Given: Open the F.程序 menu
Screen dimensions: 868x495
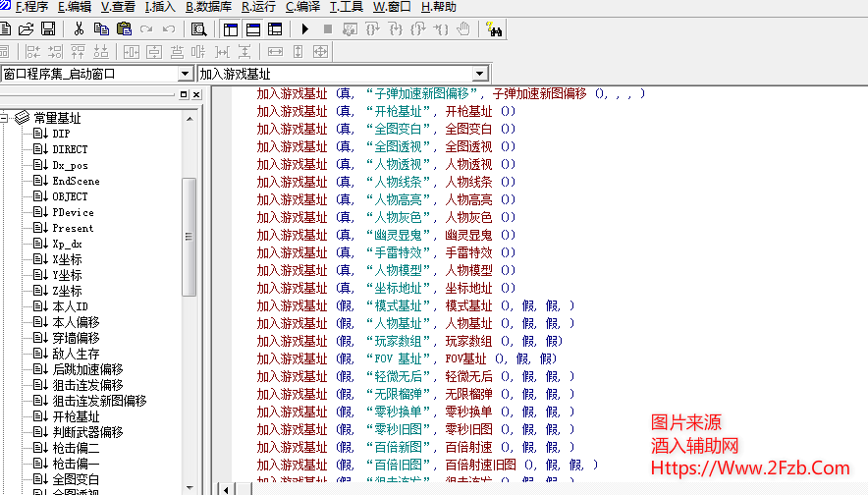Looking at the screenshot, I should (x=31, y=7).
